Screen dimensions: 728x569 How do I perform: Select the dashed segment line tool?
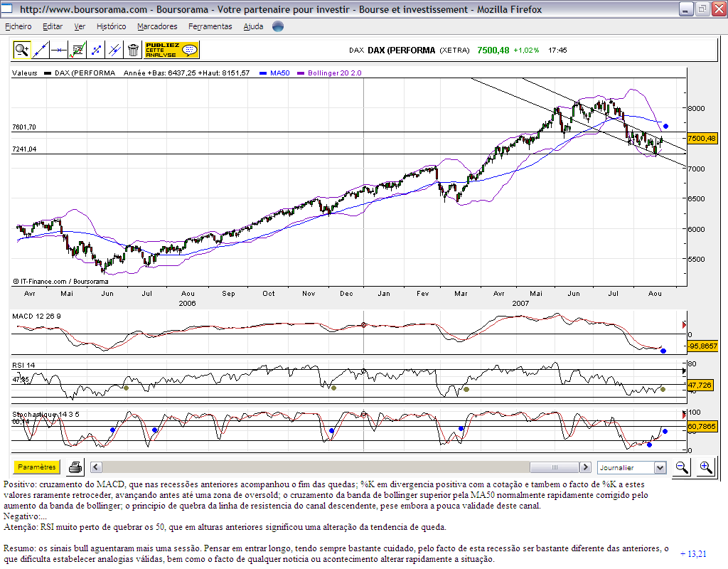tap(96, 50)
